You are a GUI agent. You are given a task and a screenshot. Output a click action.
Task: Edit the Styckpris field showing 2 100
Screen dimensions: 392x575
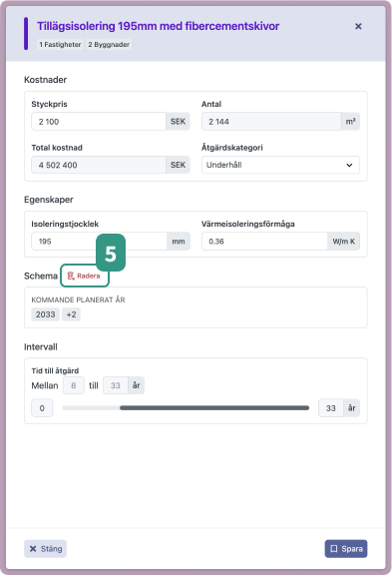click(x=99, y=122)
